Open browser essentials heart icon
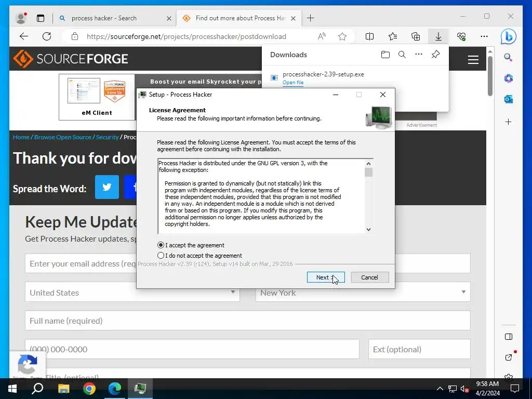This screenshot has width=532, height=399. 461,36
